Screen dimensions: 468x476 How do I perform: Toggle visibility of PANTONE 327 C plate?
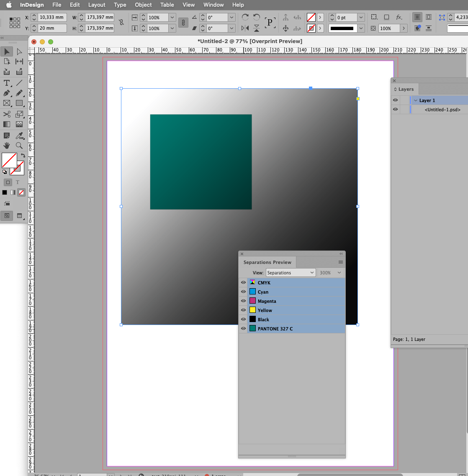pos(243,329)
